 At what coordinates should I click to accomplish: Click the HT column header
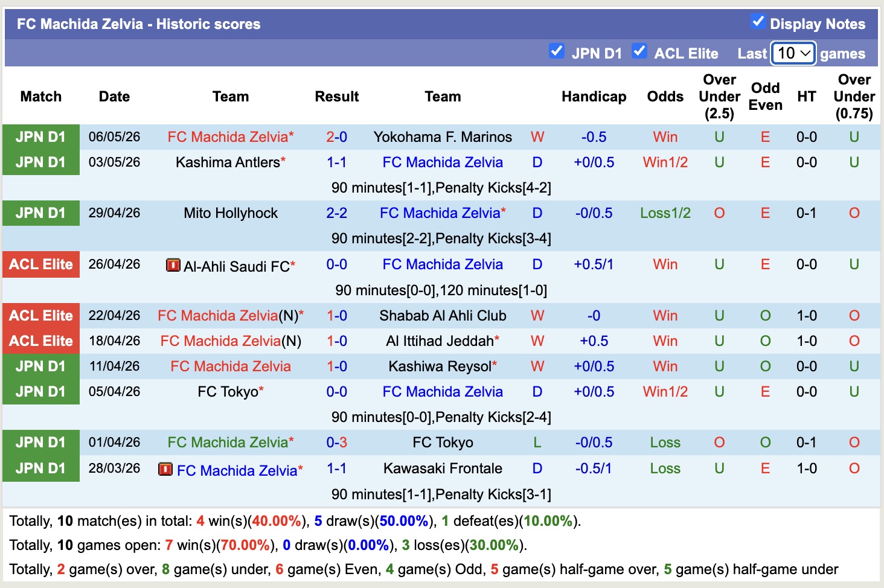[806, 97]
